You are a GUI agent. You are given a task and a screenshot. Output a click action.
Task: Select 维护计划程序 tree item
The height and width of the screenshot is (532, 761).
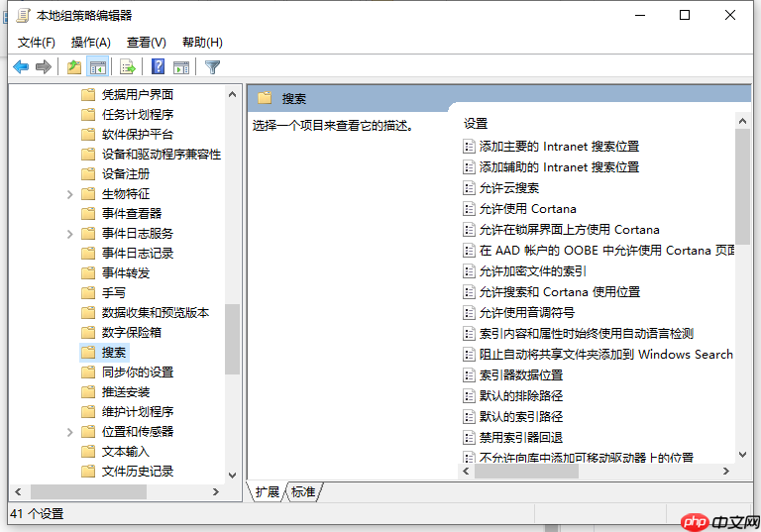[138, 412]
